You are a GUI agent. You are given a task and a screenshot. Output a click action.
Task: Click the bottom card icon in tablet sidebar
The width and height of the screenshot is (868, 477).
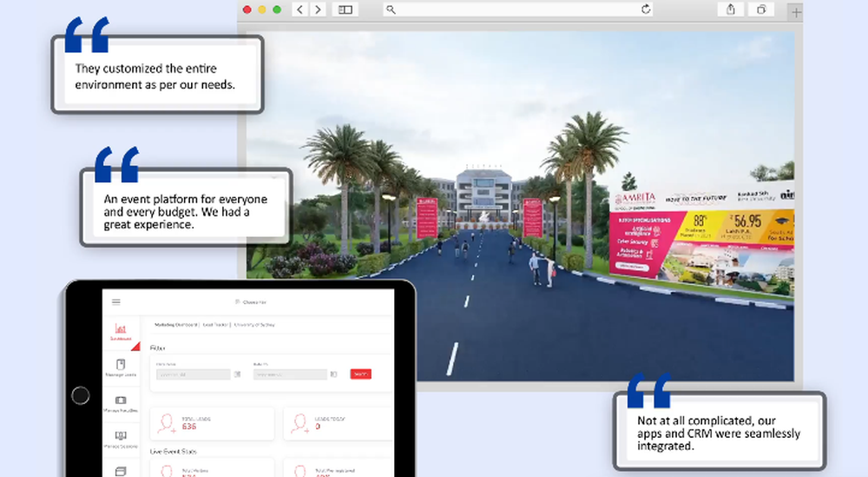pos(121,472)
